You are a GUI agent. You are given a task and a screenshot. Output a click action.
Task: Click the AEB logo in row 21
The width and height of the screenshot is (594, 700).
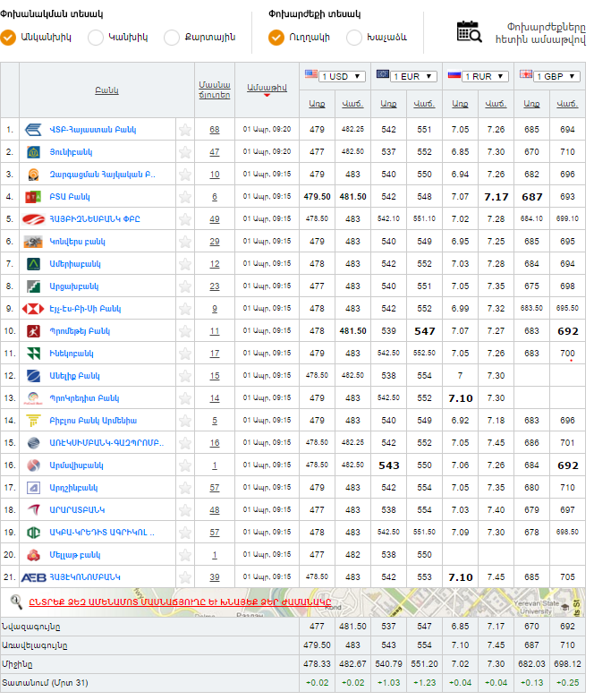pyautogui.click(x=33, y=577)
